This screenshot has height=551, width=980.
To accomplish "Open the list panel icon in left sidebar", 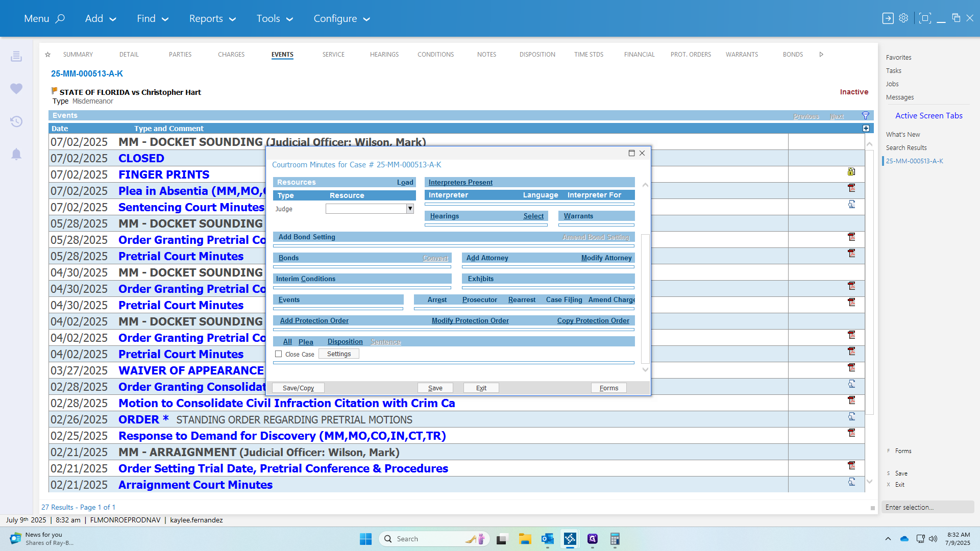I will click(x=16, y=56).
